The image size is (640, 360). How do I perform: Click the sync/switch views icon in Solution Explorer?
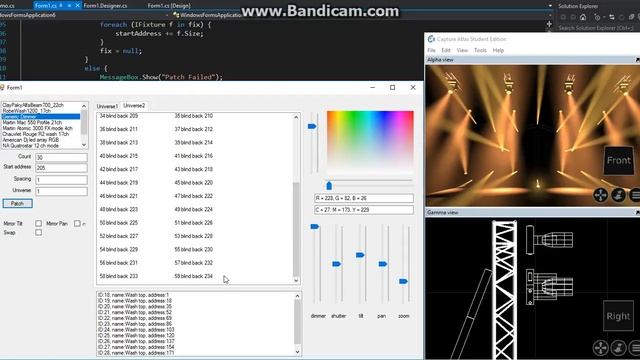pyautogui.click(x=611, y=17)
